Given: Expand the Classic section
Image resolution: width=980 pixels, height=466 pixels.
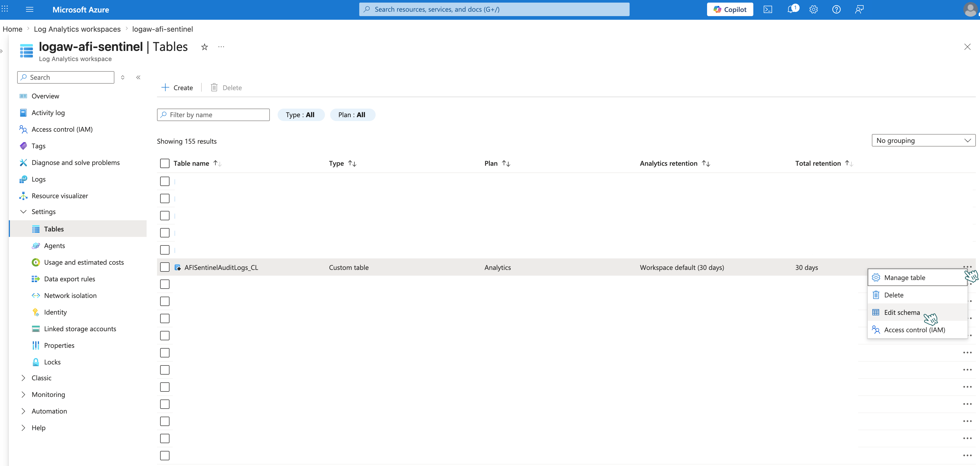Looking at the screenshot, I should point(23,378).
